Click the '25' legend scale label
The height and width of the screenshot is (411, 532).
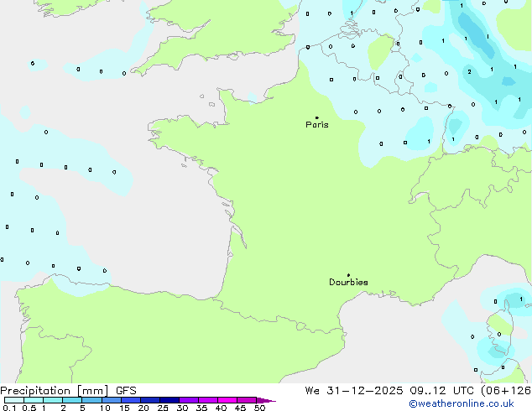coord(163,408)
